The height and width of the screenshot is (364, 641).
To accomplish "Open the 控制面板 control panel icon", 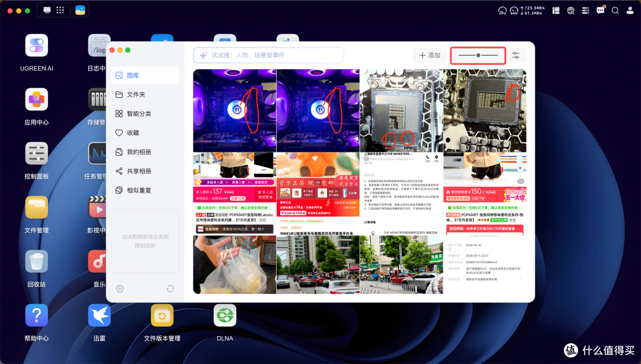I will click(36, 153).
